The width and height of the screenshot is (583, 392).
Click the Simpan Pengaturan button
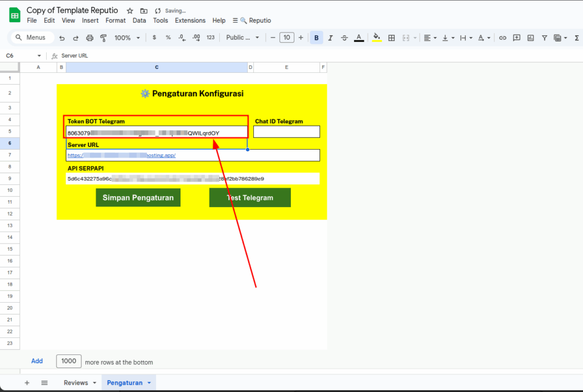pyautogui.click(x=138, y=198)
